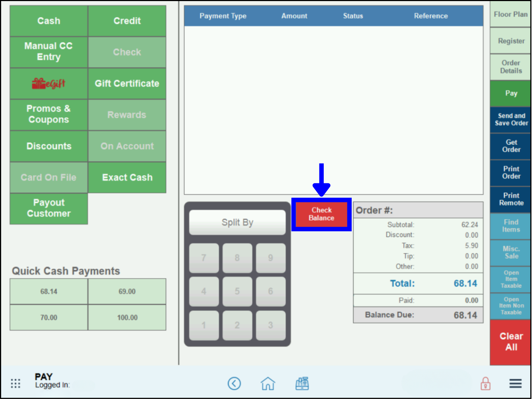
Task: Click the red lock icon
Action: click(485, 383)
